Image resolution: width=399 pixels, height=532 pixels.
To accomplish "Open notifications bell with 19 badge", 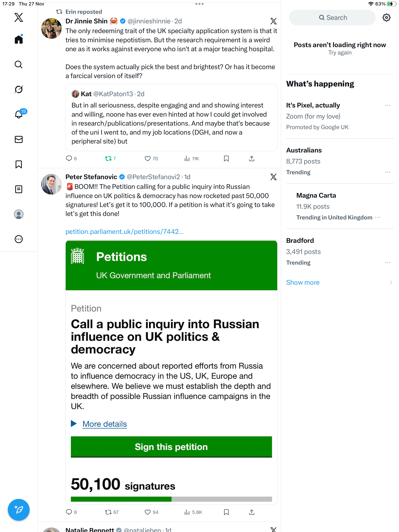I will 19,114.
